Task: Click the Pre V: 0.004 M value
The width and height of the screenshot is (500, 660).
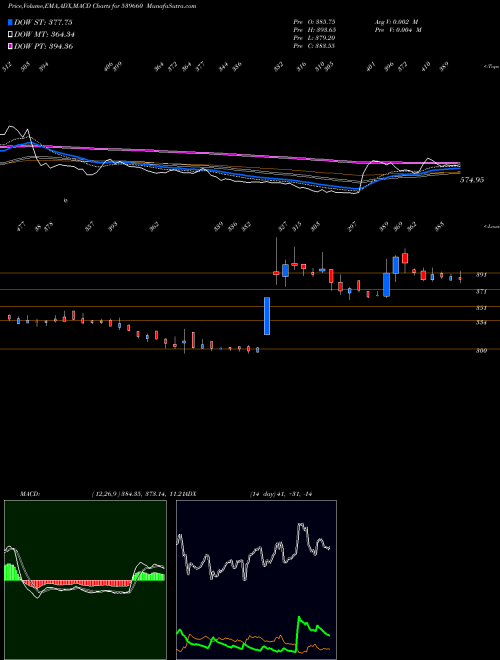Action: click(x=398, y=30)
